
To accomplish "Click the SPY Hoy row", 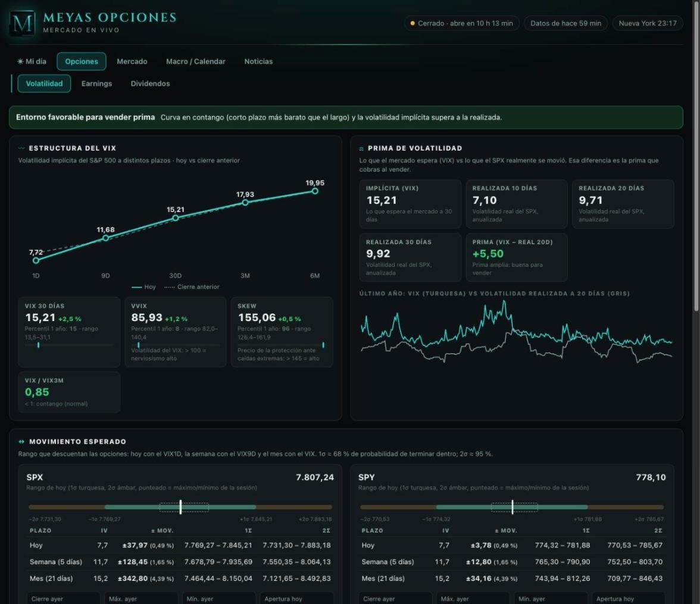I will 512,545.
